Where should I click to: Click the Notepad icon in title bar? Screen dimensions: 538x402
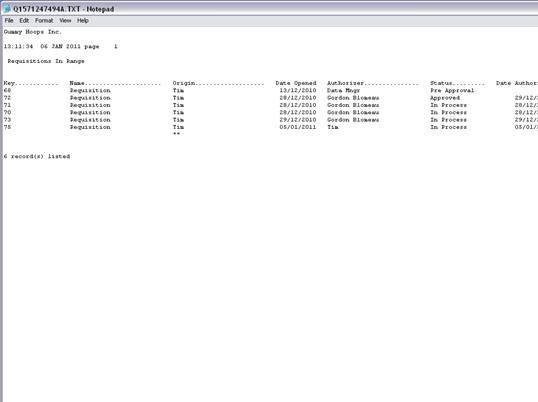[x=7, y=9]
